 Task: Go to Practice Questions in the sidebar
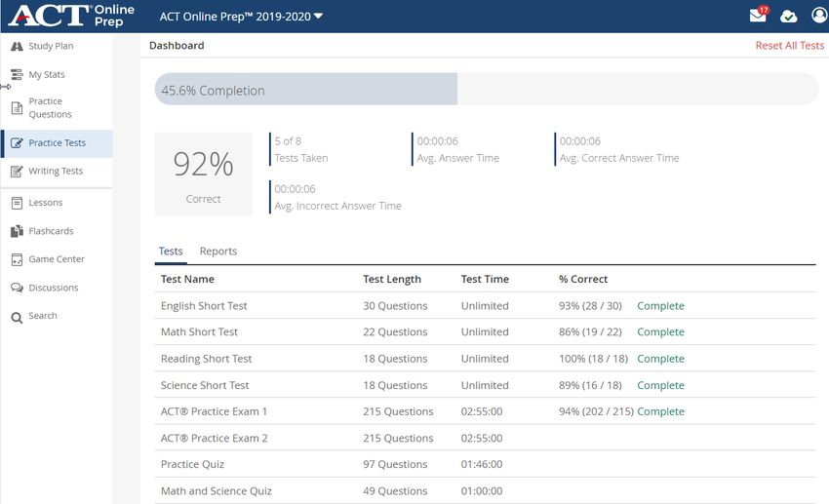(57, 108)
